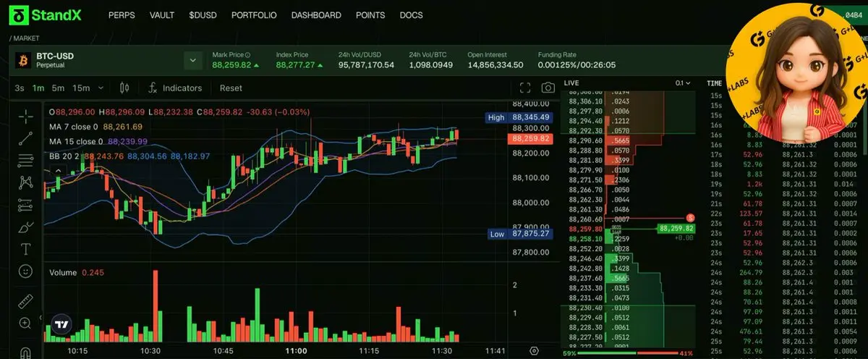The width and height of the screenshot is (868, 359).
Task: Open the POINTS page
Action: coord(370,15)
